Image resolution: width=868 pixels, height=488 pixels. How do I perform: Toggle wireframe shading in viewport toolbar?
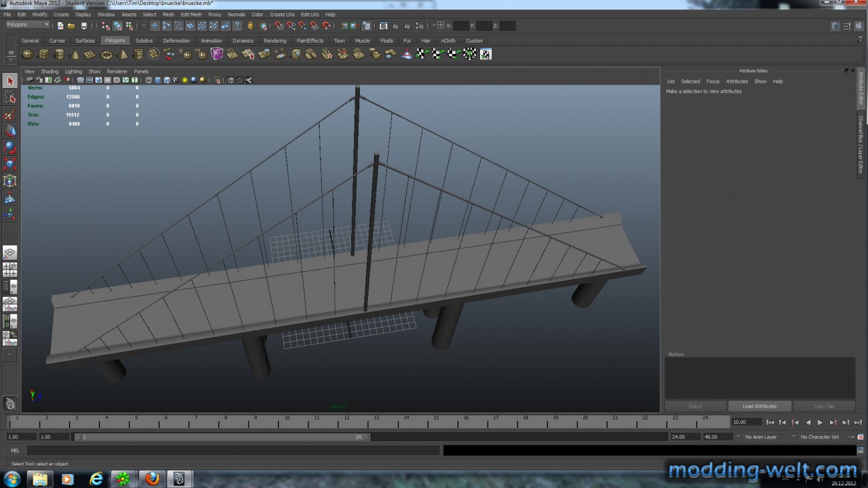click(x=148, y=80)
